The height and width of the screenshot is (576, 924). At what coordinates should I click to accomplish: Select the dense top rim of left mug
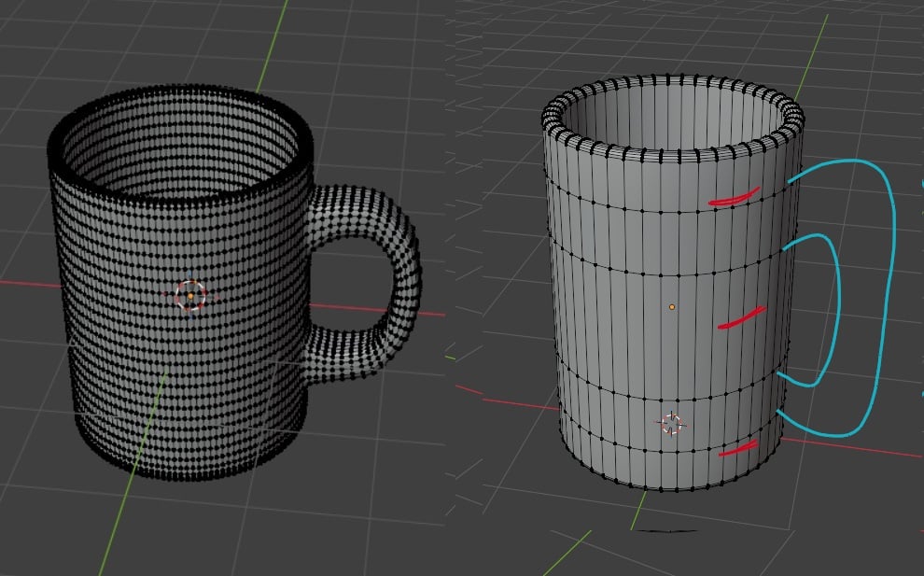(180, 145)
